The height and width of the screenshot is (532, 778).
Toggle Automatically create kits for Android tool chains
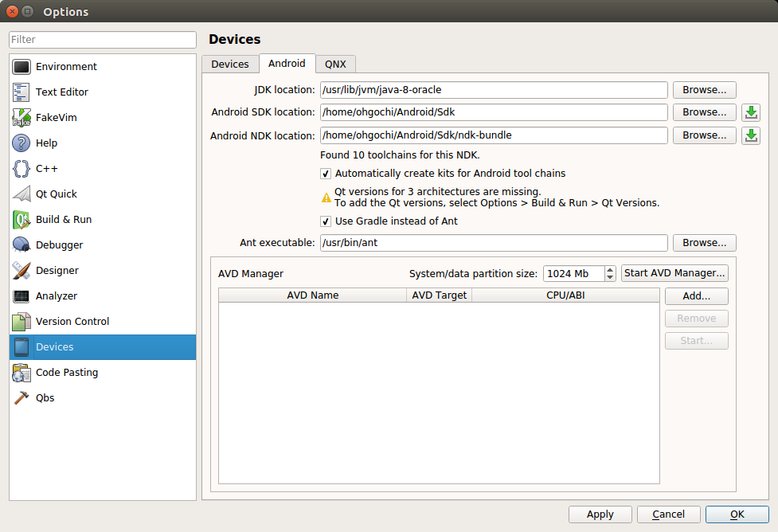326,173
